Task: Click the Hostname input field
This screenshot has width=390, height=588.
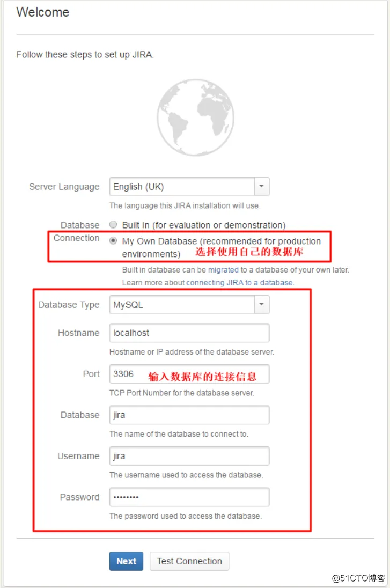Action: (x=189, y=333)
